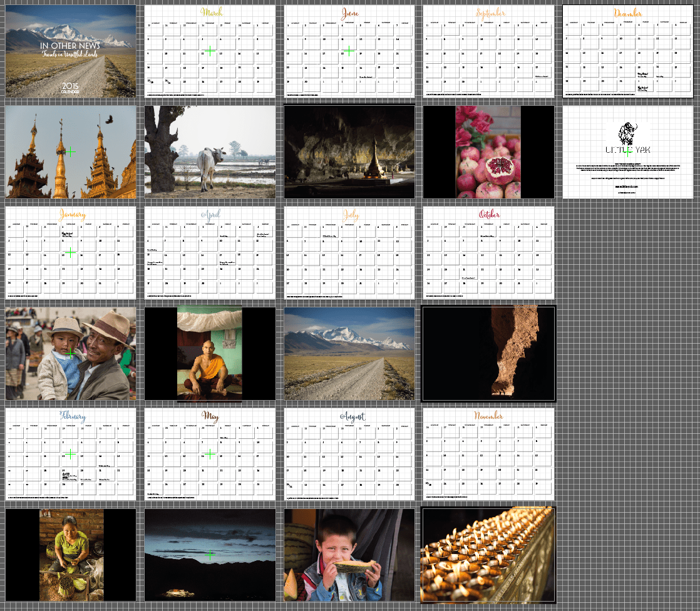Select the white cow photo
This screenshot has height=611, width=700.
[x=210, y=151]
